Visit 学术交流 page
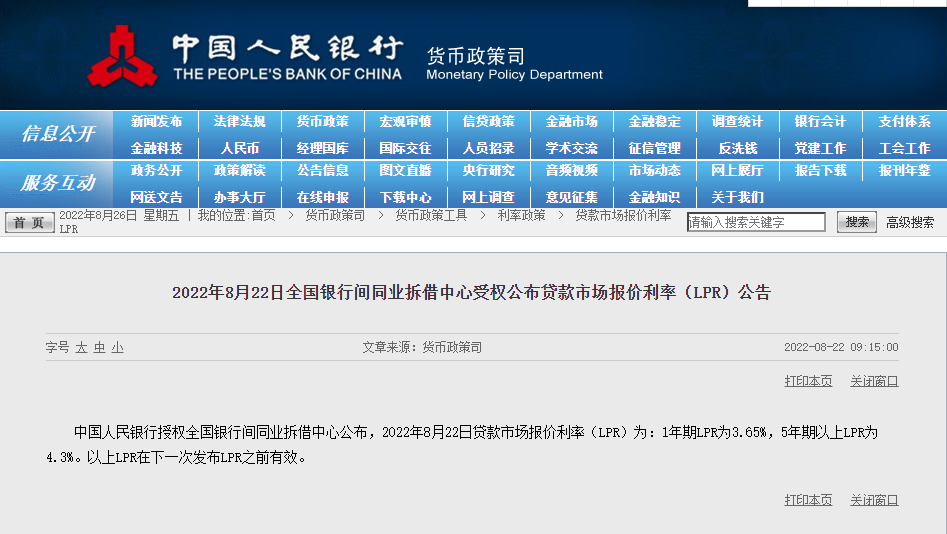947x534 pixels. click(x=571, y=148)
